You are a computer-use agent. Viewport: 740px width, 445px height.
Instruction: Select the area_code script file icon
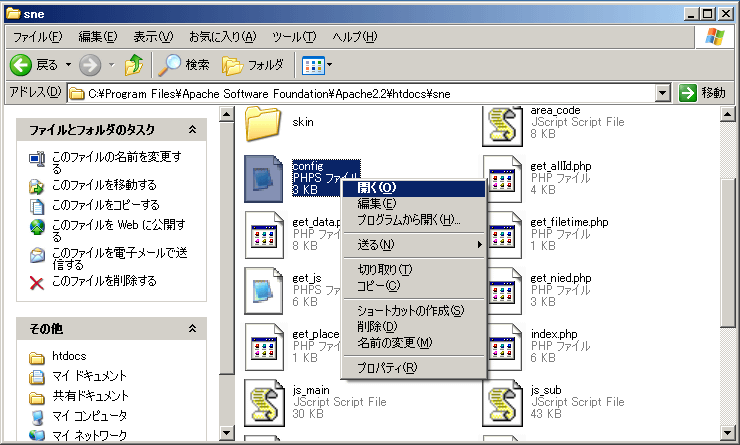[502, 126]
